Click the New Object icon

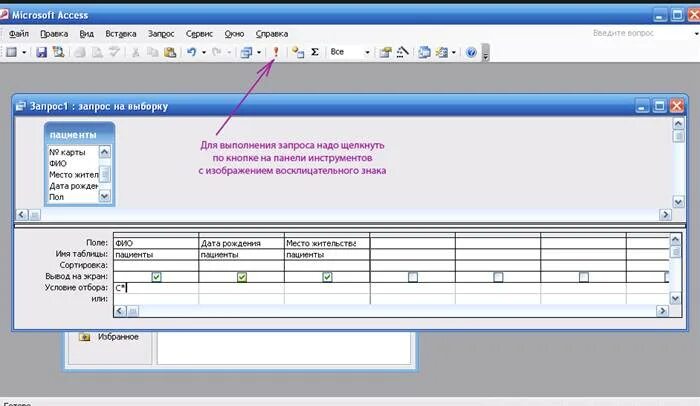pyautogui.click(x=442, y=52)
